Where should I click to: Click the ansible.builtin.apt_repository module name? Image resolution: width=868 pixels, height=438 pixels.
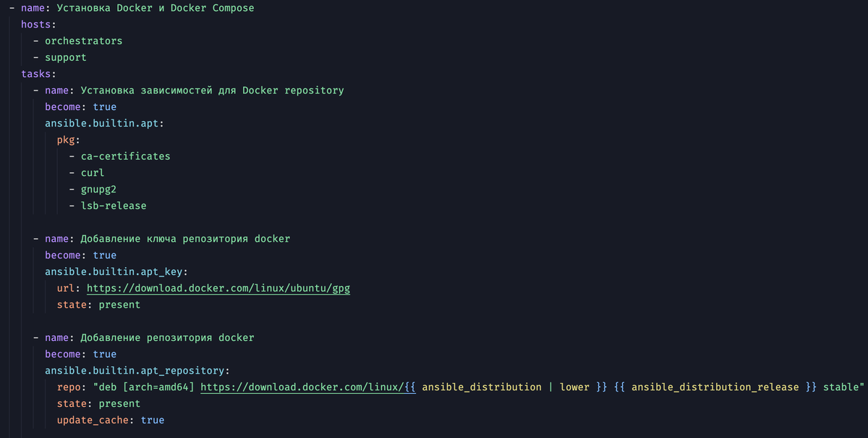point(137,370)
